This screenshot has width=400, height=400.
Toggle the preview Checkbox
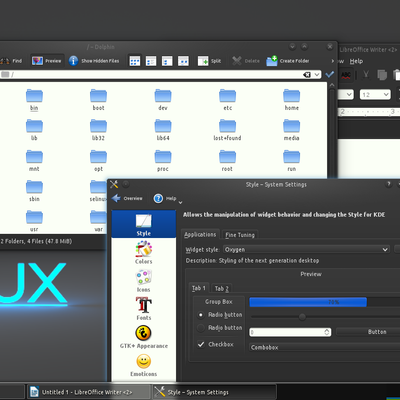[215, 344]
